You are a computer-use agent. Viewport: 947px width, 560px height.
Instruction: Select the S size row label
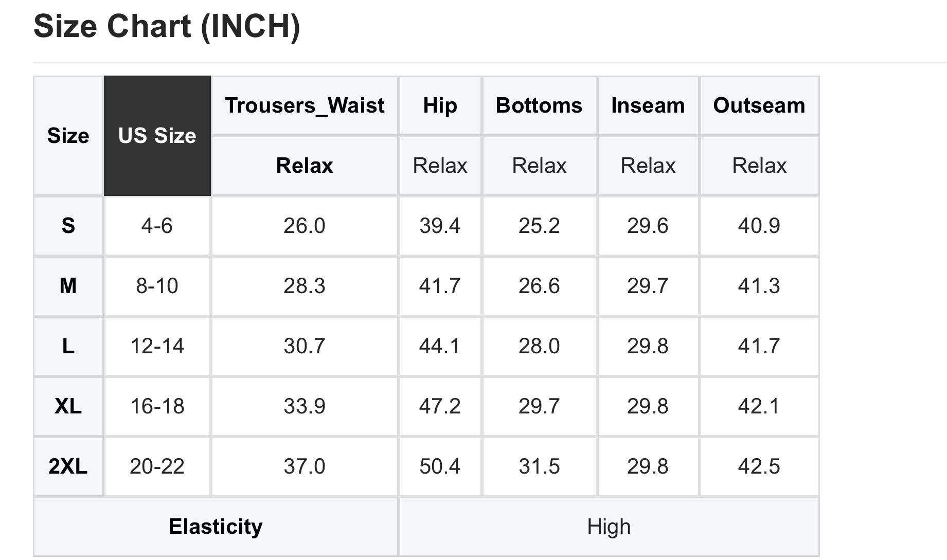coord(68,226)
